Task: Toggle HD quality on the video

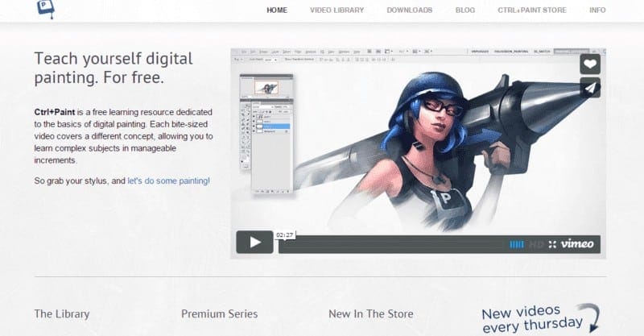Action: 536,245
